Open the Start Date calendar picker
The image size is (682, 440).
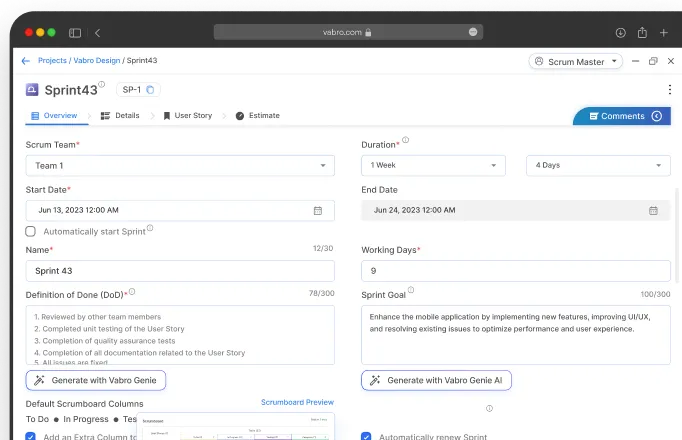pyautogui.click(x=318, y=211)
